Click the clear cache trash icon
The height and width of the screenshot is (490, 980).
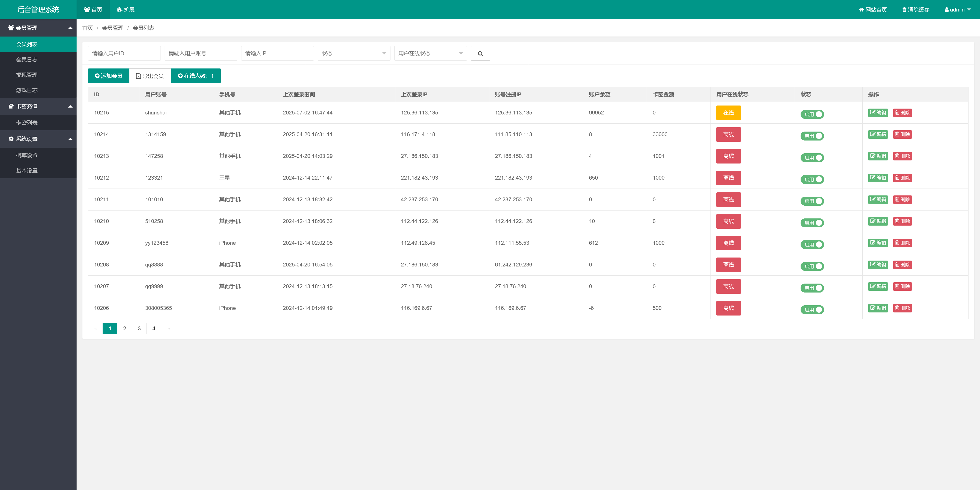[x=904, y=10]
